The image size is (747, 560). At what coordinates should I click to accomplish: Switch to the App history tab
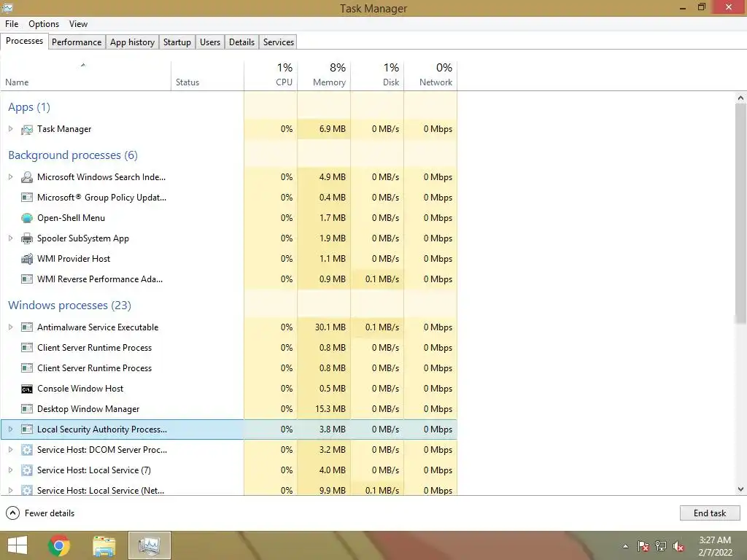(x=133, y=42)
